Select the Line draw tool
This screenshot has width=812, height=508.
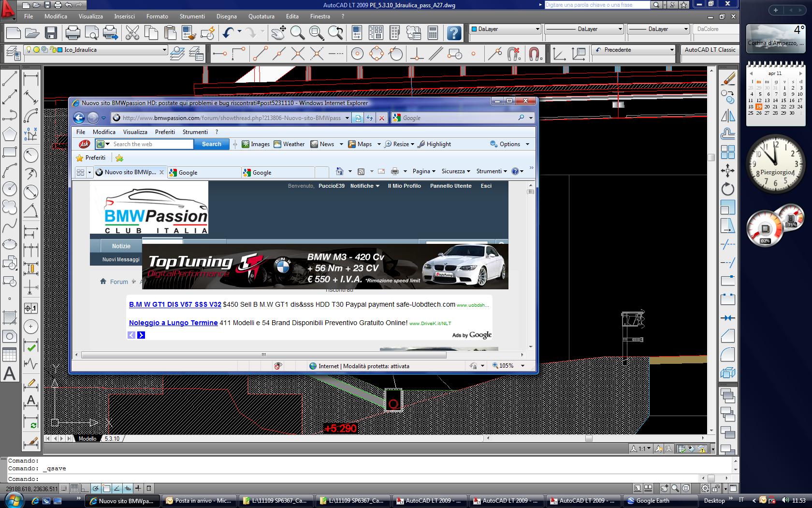click(x=10, y=78)
